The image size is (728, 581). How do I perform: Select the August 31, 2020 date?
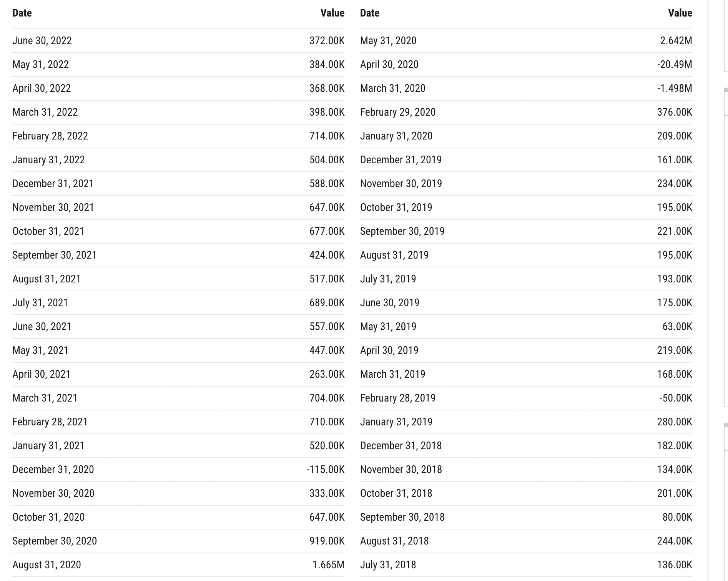(47, 565)
